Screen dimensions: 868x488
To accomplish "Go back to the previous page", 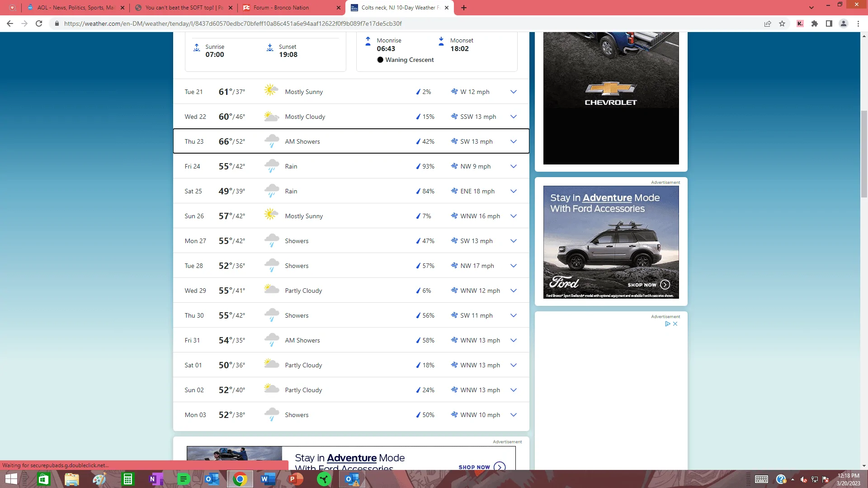I will point(10,23).
